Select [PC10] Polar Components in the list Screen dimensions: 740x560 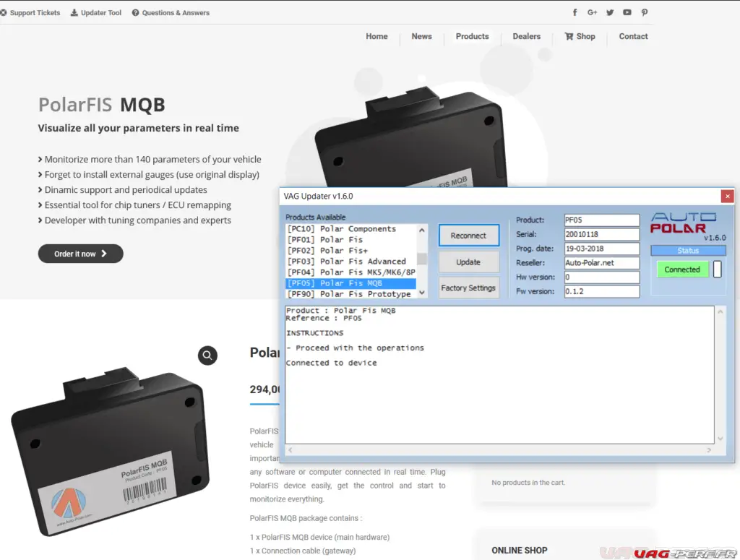(351, 229)
